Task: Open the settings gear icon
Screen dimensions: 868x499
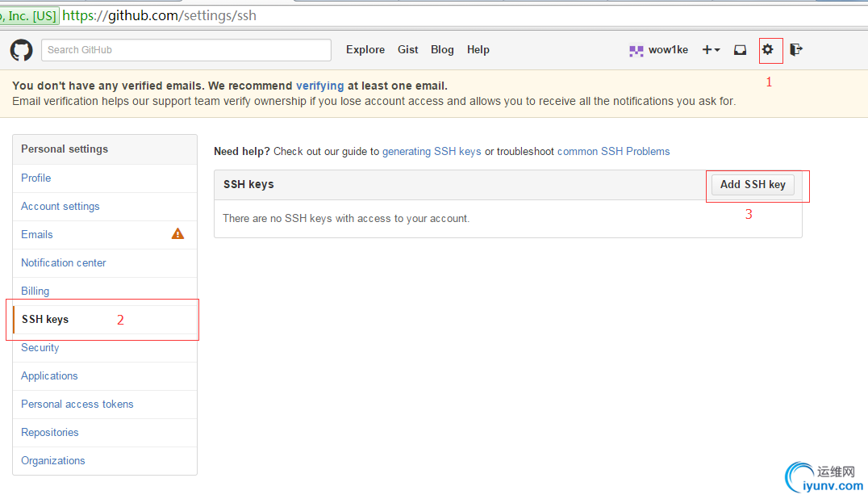Action: pos(767,49)
